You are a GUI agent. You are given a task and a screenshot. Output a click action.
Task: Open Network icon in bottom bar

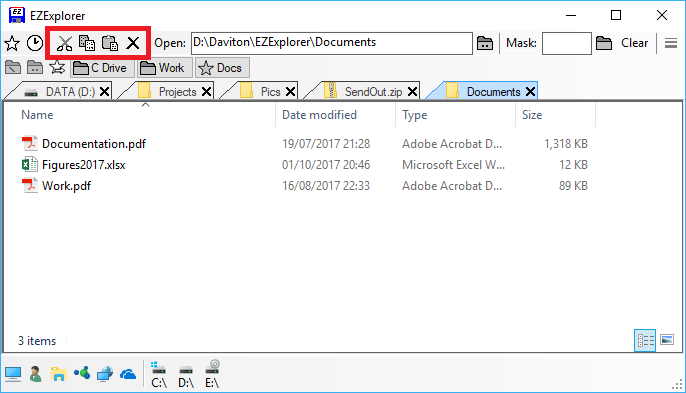pos(105,374)
